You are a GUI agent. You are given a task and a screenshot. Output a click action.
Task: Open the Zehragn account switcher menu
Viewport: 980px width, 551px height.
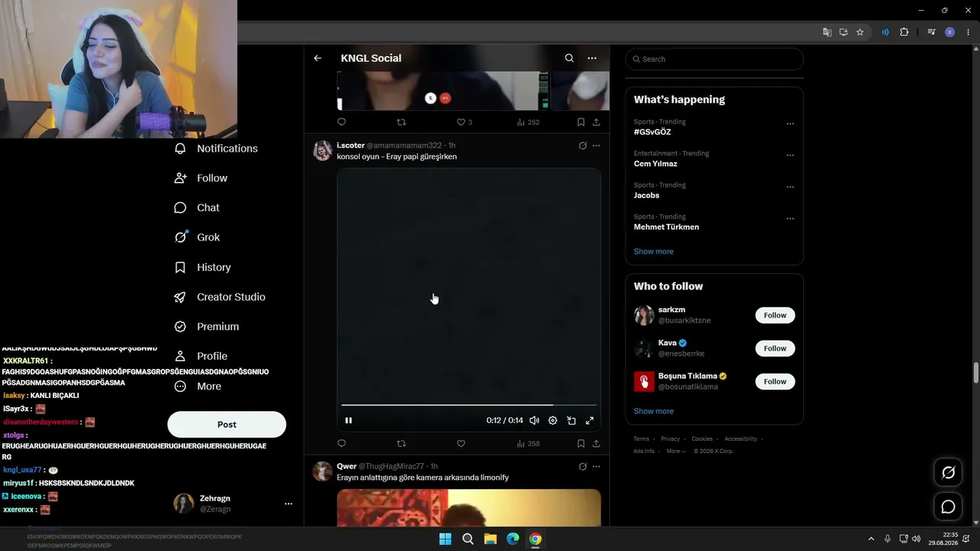pos(234,504)
